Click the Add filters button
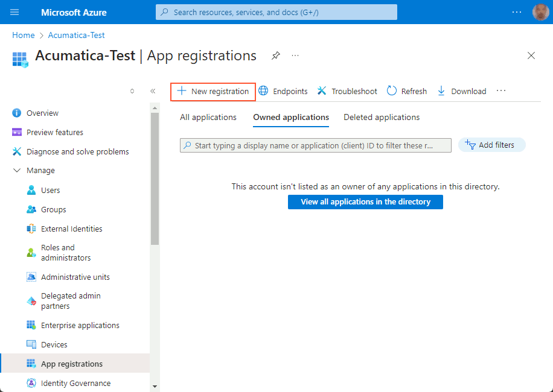The height and width of the screenshot is (392, 553). point(491,145)
